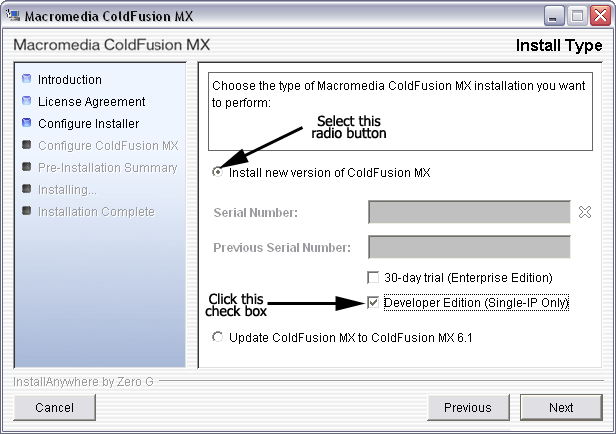Click the Configure Installer step bullet icon

27,123
